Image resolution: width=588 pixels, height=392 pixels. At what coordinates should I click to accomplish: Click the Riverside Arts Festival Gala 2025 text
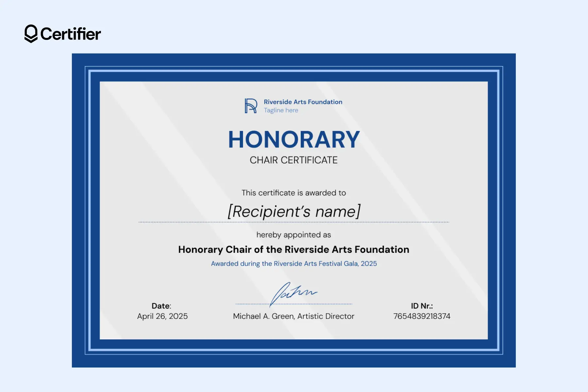tap(294, 263)
